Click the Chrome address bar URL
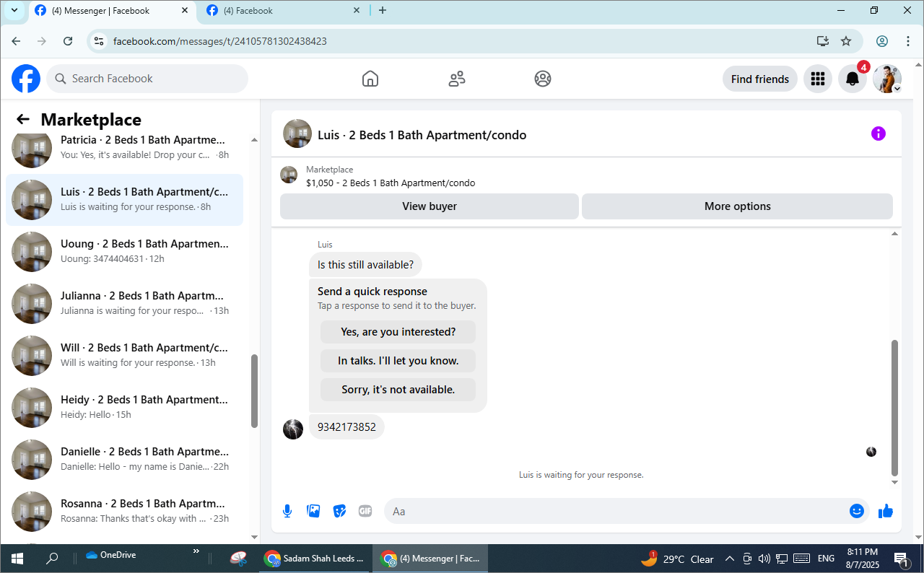The image size is (924, 573). click(220, 41)
